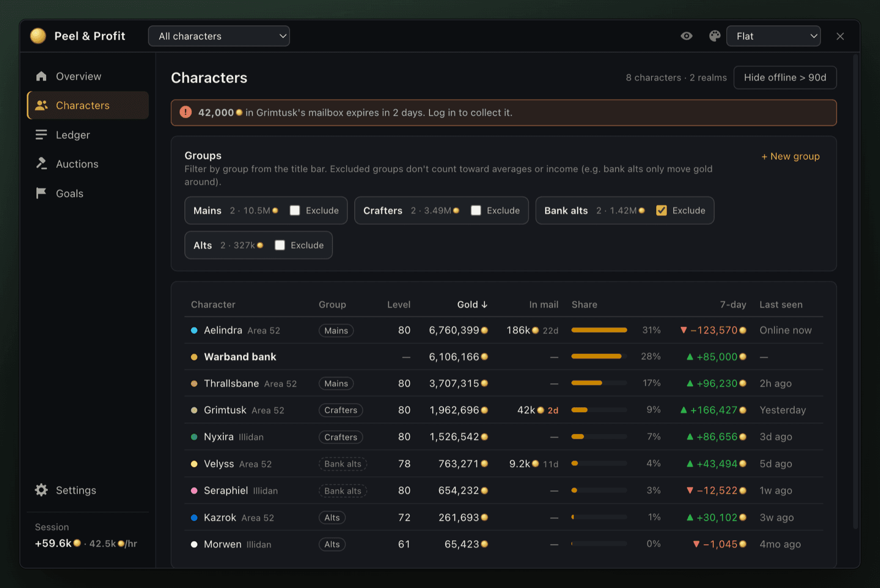Click Velyss's 763,271 gold value
Screen dimensions: 880x588
pyautogui.click(x=459, y=464)
